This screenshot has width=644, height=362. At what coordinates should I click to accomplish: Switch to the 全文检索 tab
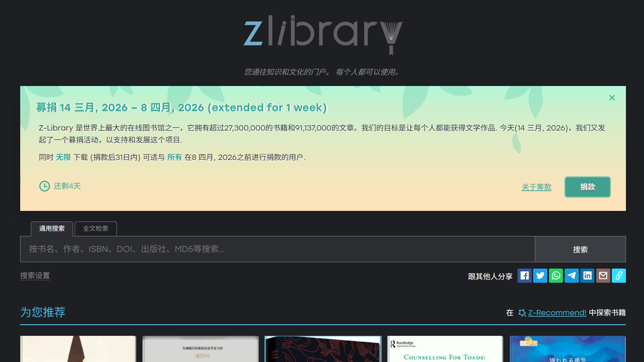pyautogui.click(x=96, y=229)
